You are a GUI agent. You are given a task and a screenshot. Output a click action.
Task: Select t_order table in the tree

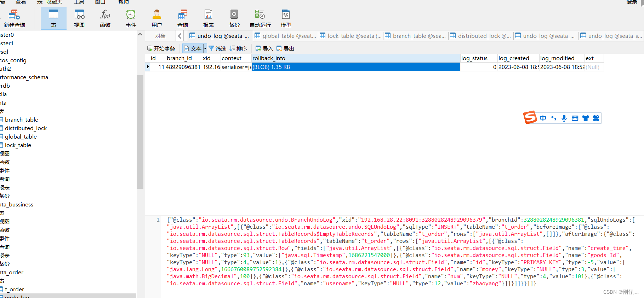coord(14,289)
